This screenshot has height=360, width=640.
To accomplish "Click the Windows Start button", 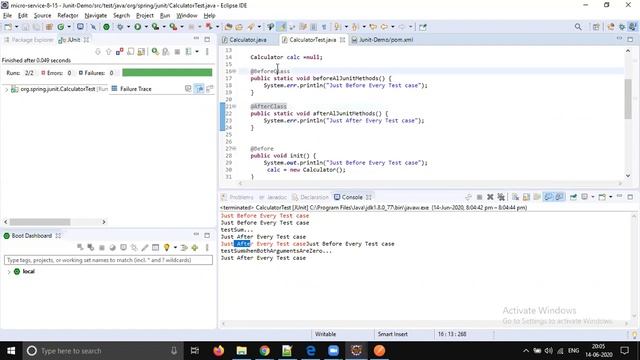I will point(11,351).
